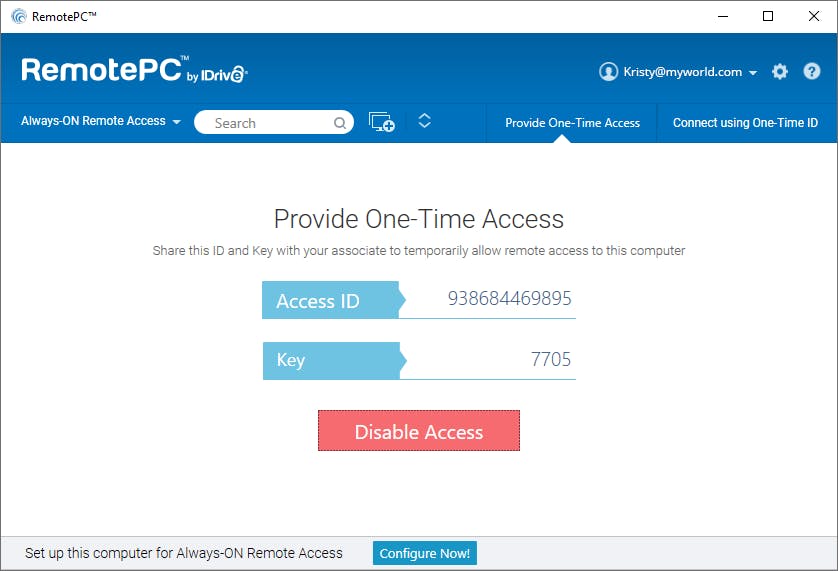Click the RemotePC by IDrive logo

click(x=134, y=70)
